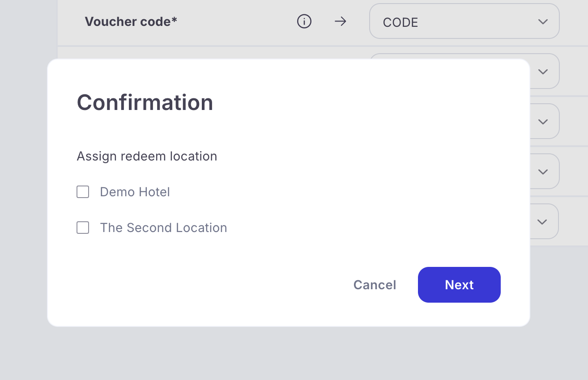
Task: Click the right arrow icon beside Voucher code
Action: tap(341, 21)
